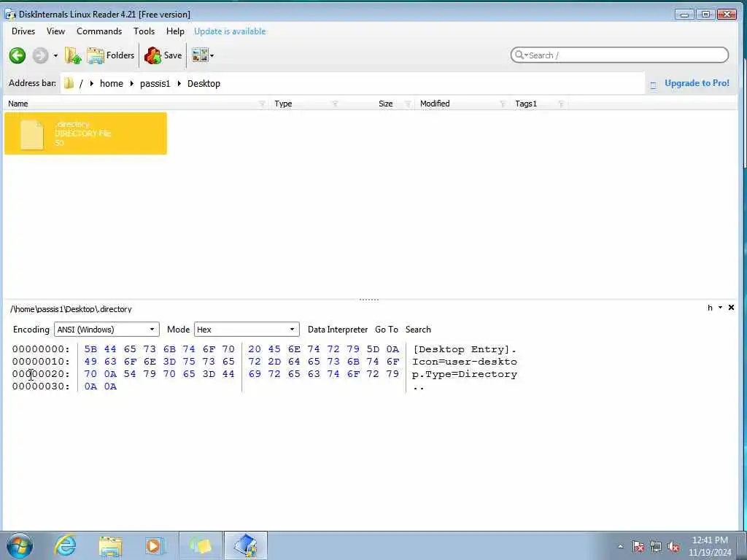
Task: Open the Drives menu
Action: coord(23,31)
